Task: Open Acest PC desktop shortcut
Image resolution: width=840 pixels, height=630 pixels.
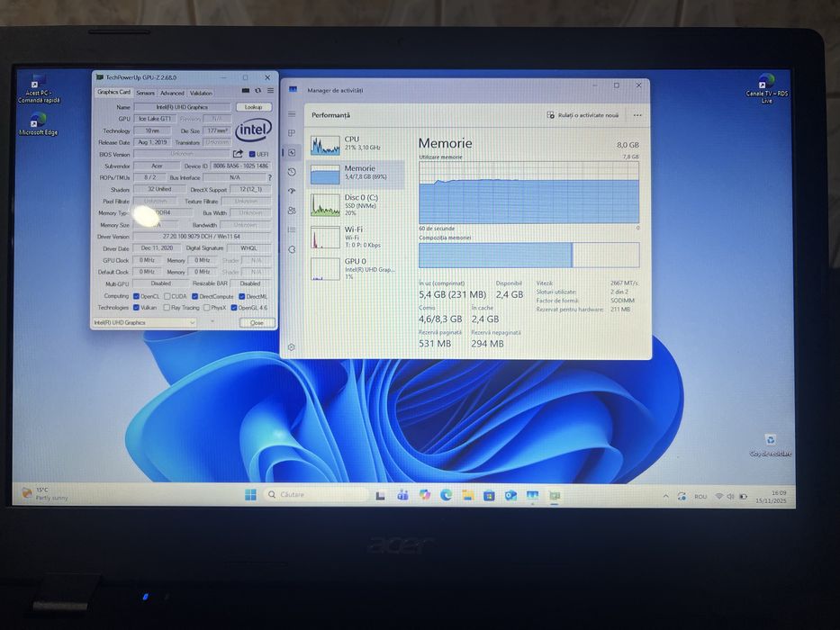Action: coord(38,89)
